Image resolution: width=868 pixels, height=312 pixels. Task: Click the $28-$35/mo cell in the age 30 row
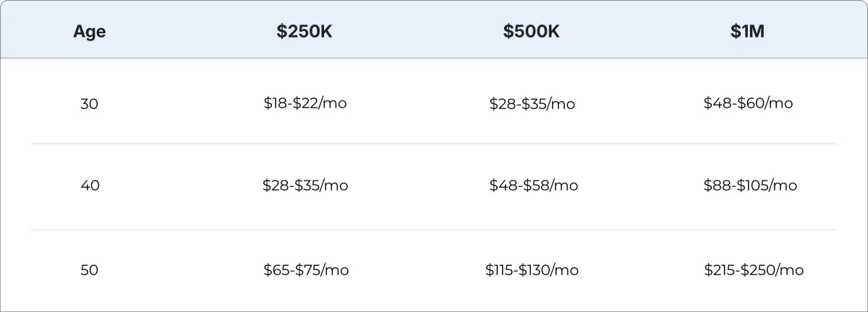tap(532, 104)
